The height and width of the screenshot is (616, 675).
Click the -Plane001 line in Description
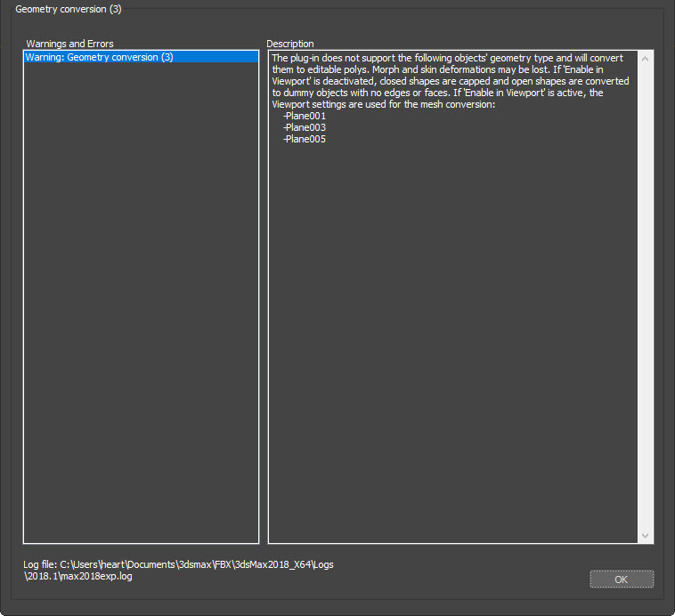305,117
